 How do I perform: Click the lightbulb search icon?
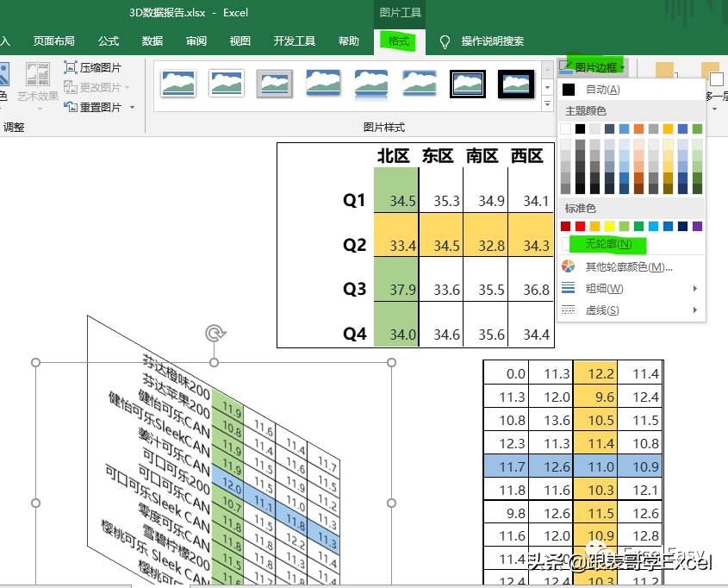(445, 41)
